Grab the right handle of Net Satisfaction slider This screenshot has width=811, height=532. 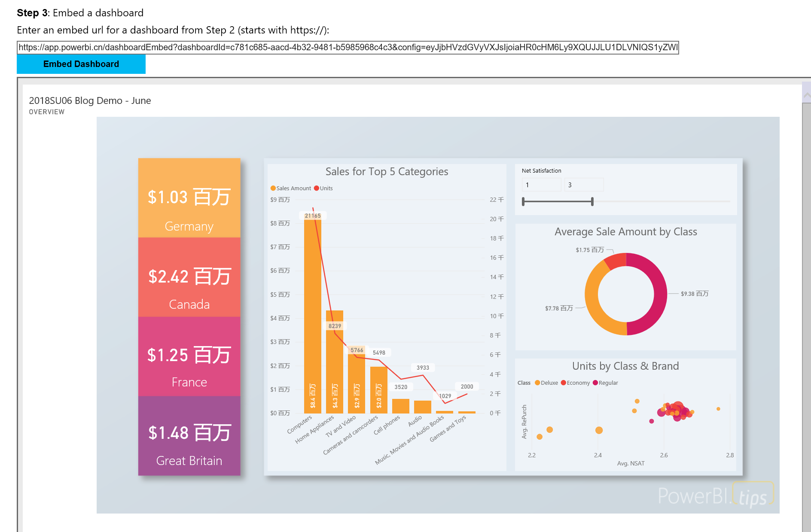(592, 201)
